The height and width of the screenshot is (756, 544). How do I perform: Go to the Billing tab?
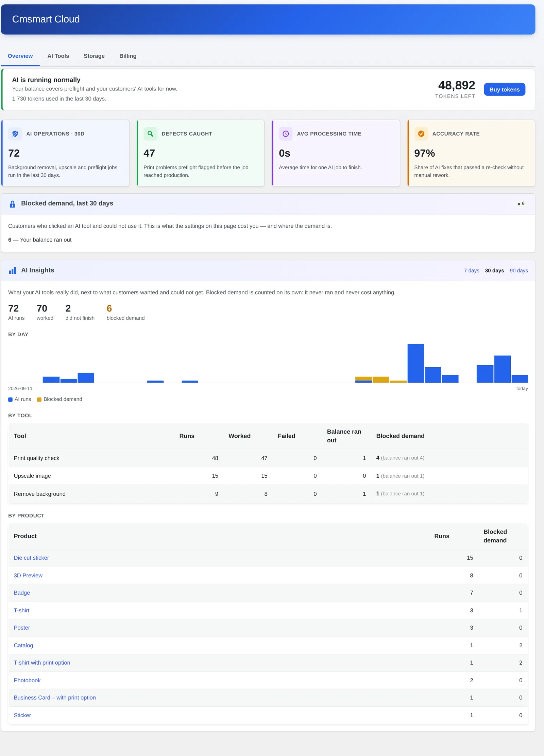(x=128, y=56)
